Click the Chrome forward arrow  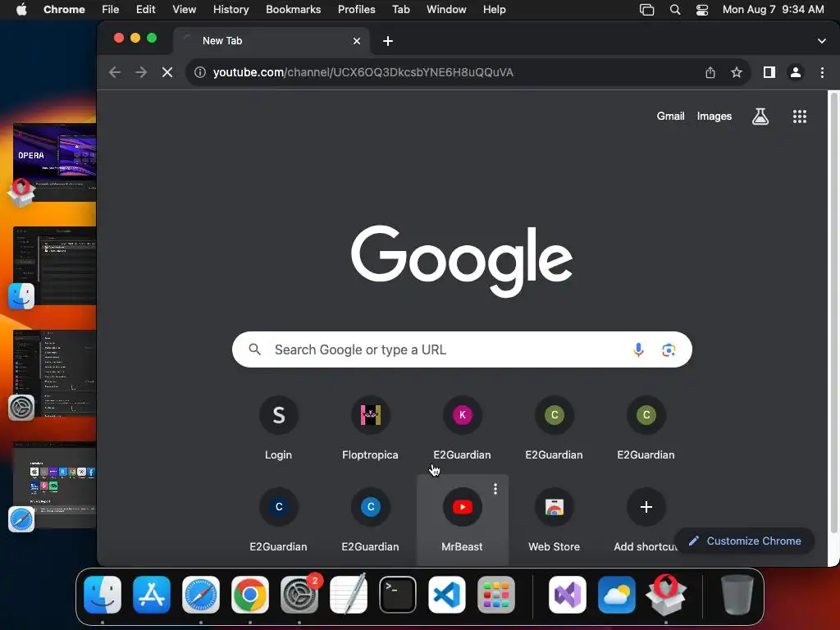(141, 72)
